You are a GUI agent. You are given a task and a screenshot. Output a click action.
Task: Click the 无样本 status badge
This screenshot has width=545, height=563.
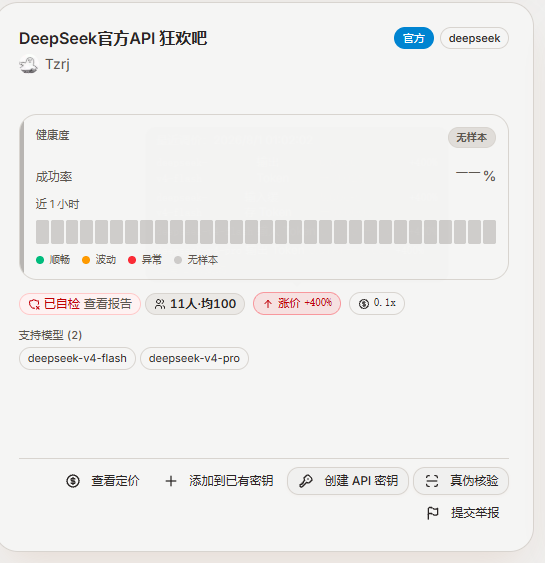pos(472,138)
